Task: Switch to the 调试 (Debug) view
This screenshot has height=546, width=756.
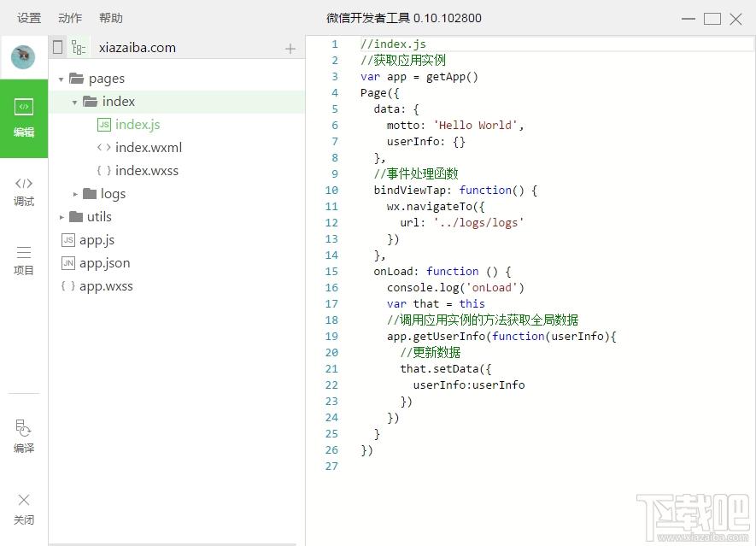Action: (24, 191)
